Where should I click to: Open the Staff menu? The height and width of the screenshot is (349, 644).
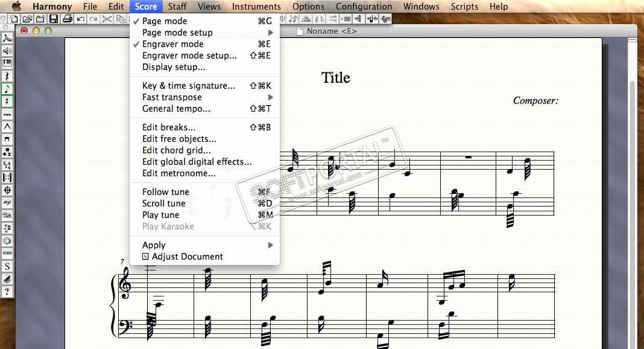click(177, 7)
